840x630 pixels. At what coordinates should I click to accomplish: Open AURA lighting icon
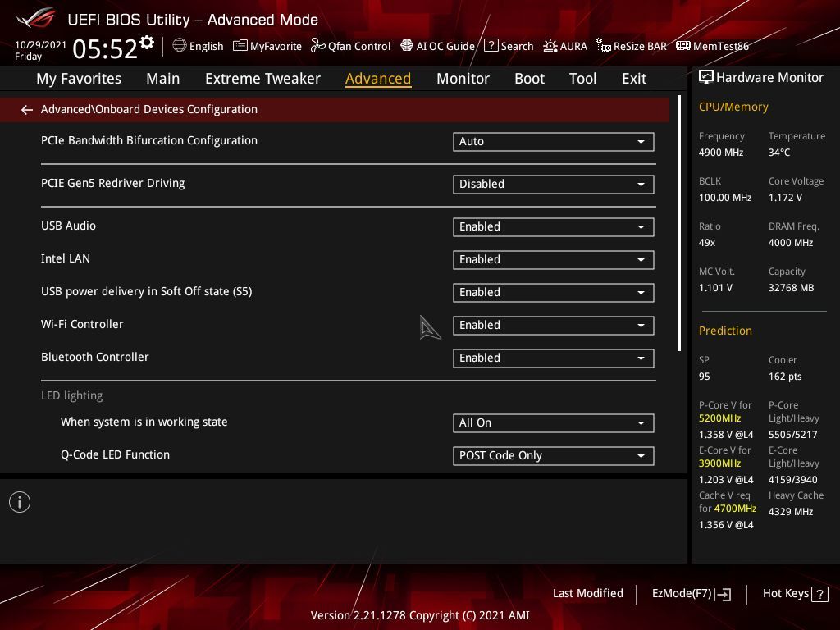point(550,46)
